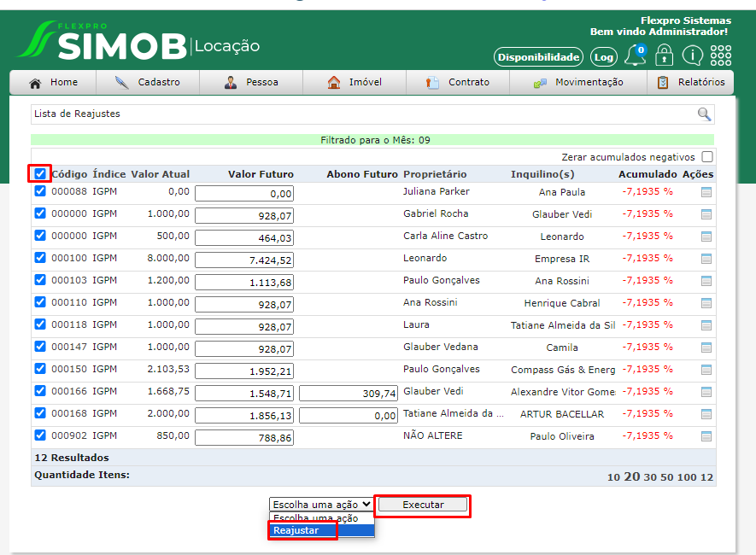The width and height of the screenshot is (756, 555).
Task: Uncheck the Carla Aline Castro row checkbox
Action: coord(40,235)
